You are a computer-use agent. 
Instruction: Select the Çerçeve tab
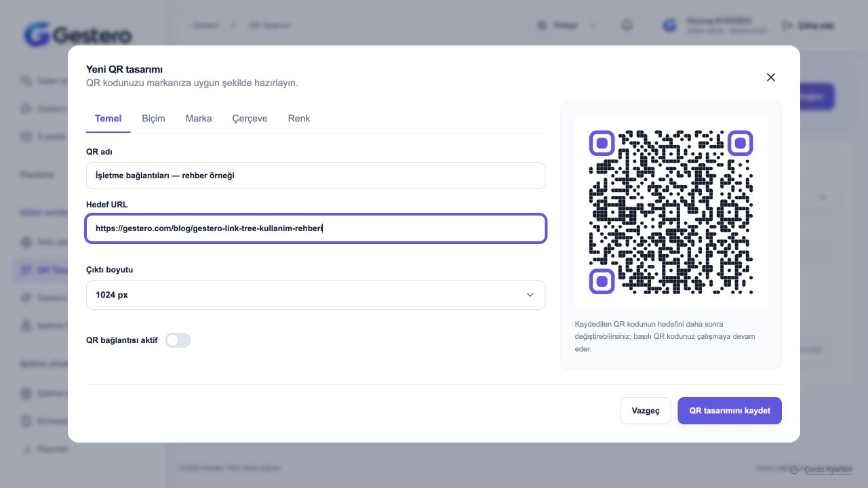pyautogui.click(x=250, y=119)
